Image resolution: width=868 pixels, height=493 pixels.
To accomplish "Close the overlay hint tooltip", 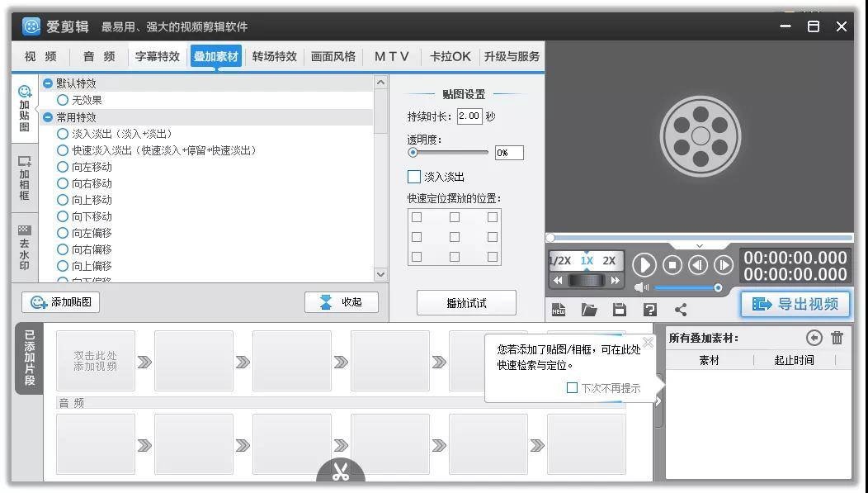I will pos(648,343).
